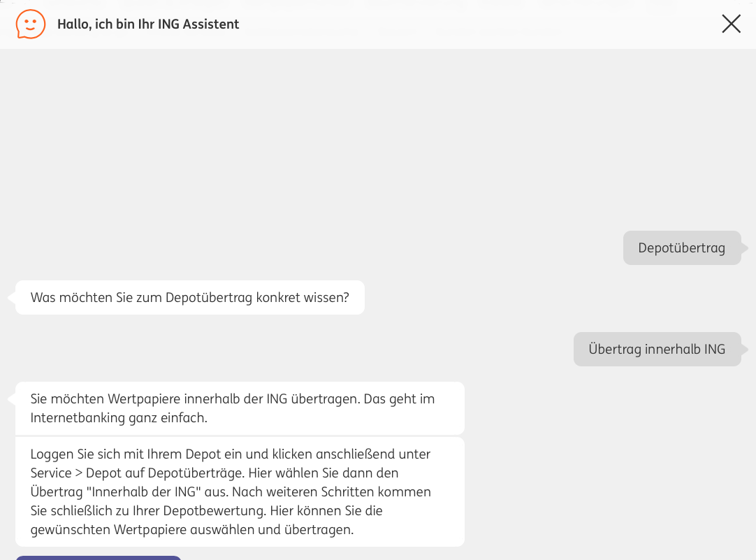The image size is (756, 560).
Task: Select the "Übertrag innerhalb ING" message bubble
Action: click(x=657, y=350)
